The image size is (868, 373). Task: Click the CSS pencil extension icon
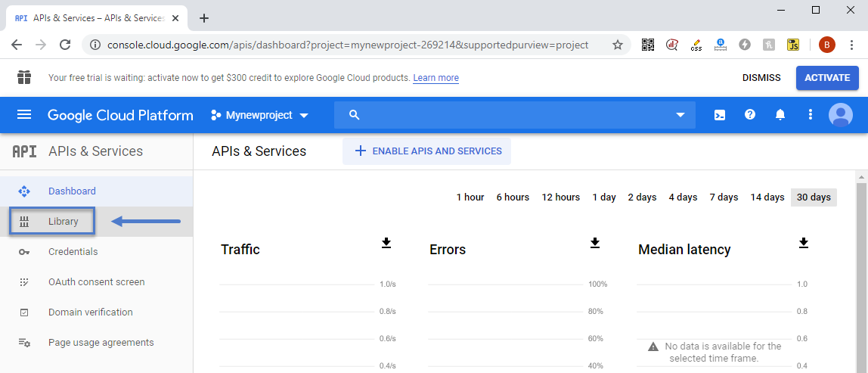pyautogui.click(x=696, y=45)
